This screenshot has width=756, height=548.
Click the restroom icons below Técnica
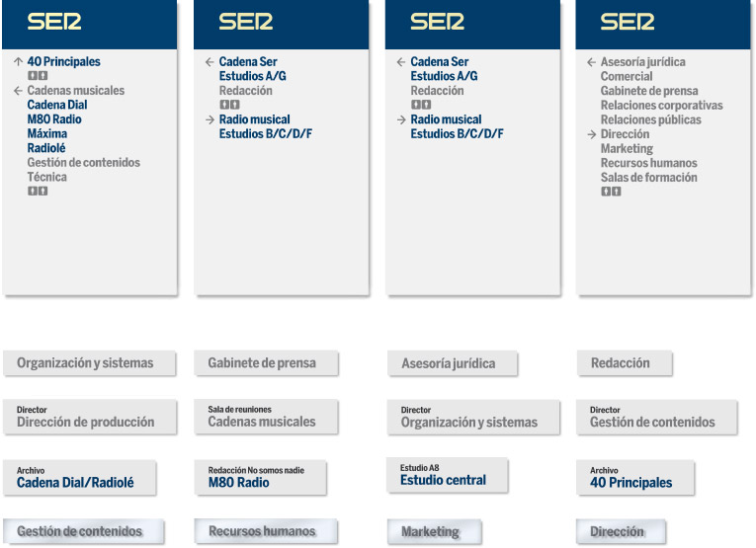click(38, 192)
